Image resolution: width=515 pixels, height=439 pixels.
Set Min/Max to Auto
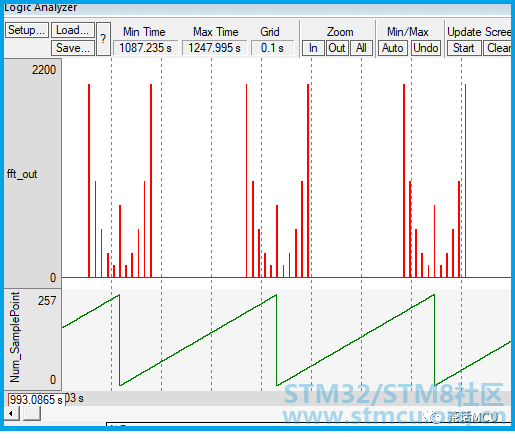393,48
